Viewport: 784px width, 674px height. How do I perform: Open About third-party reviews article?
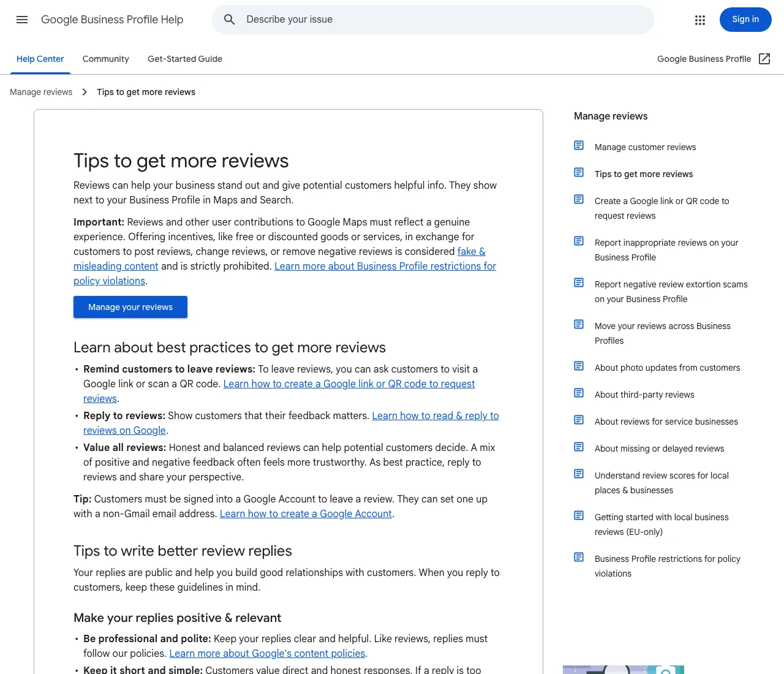pos(644,395)
